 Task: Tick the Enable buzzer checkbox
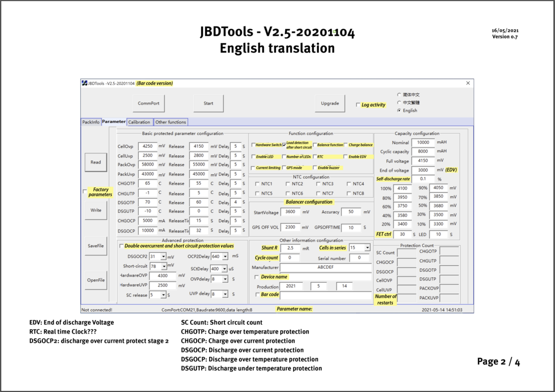coord(315,168)
